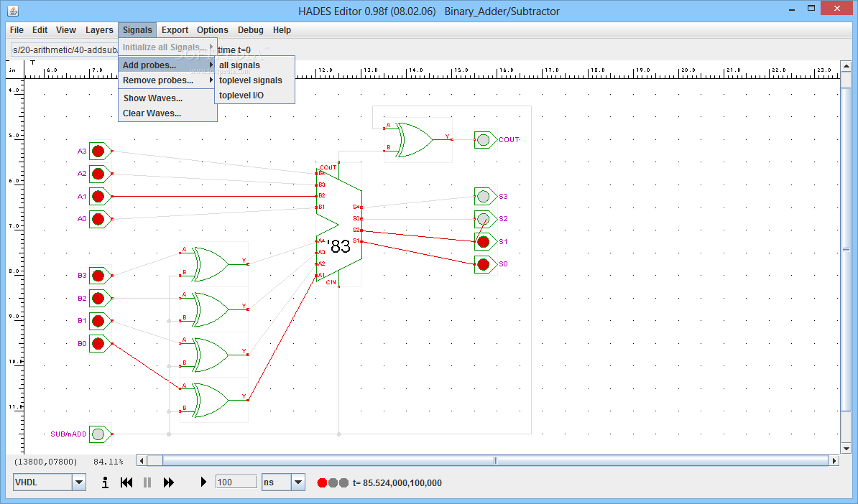Select the XOR gate fed by B1
The height and width of the screenshot is (504, 858).
214,355
